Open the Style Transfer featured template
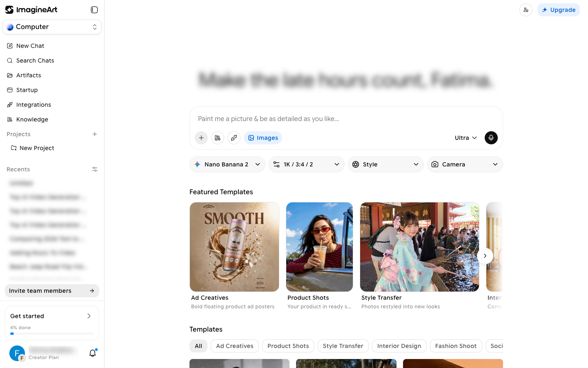Image resolution: width=588 pixels, height=368 pixels. coord(419,247)
